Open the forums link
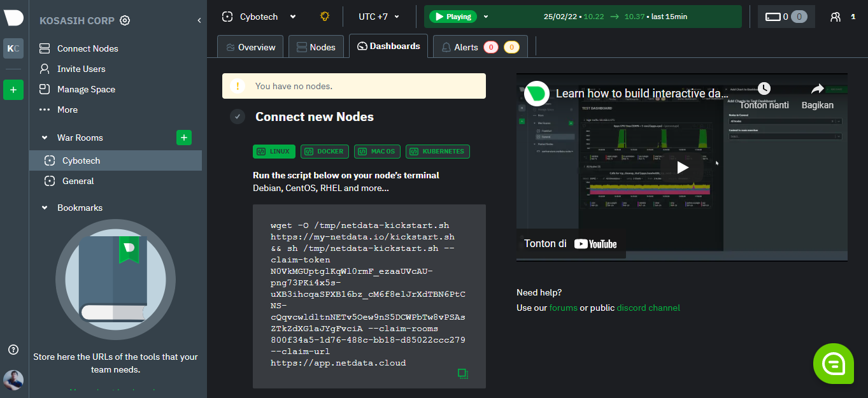The height and width of the screenshot is (398, 868). 563,308
